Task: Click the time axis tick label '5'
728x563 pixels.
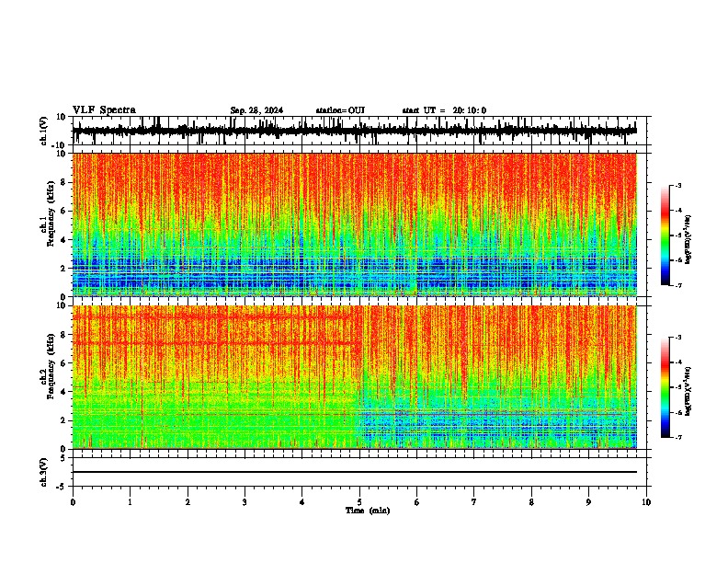Action: pyautogui.click(x=359, y=502)
